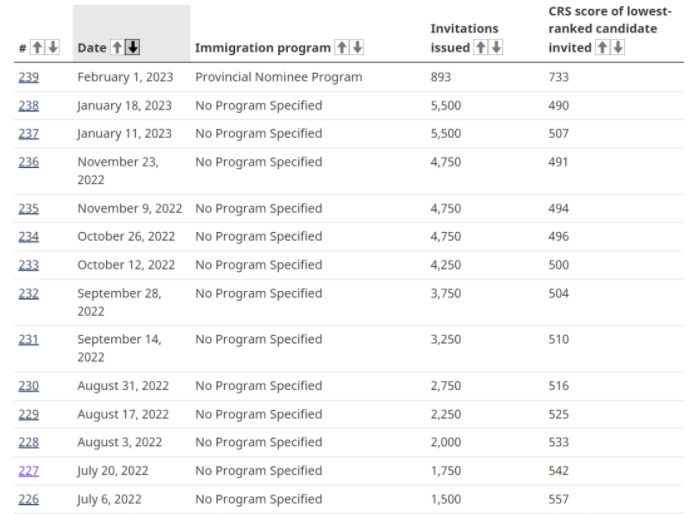This screenshot has height=514, width=695.
Task: Open draw number 239 link
Action: tap(28, 77)
